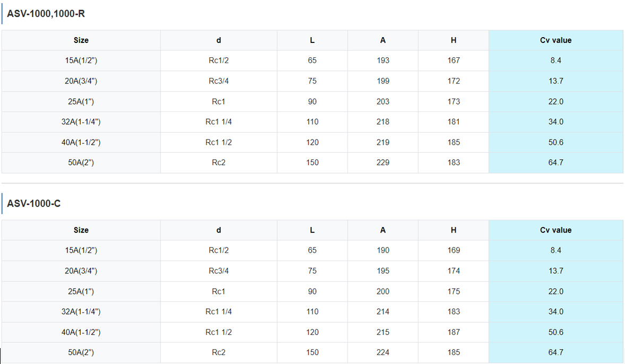Viewport: 625px width, 364px height.
Task: Click the ASV-1000,1000-R section heading
Action: click(x=46, y=14)
